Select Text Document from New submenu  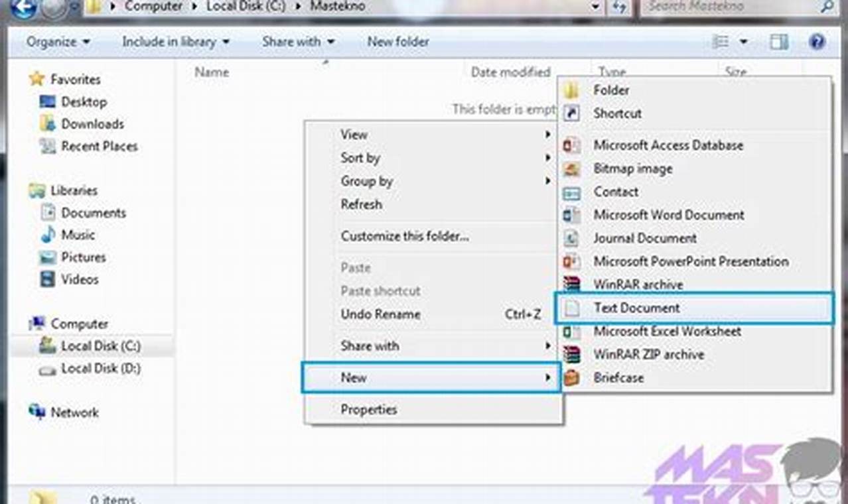pyautogui.click(x=638, y=308)
